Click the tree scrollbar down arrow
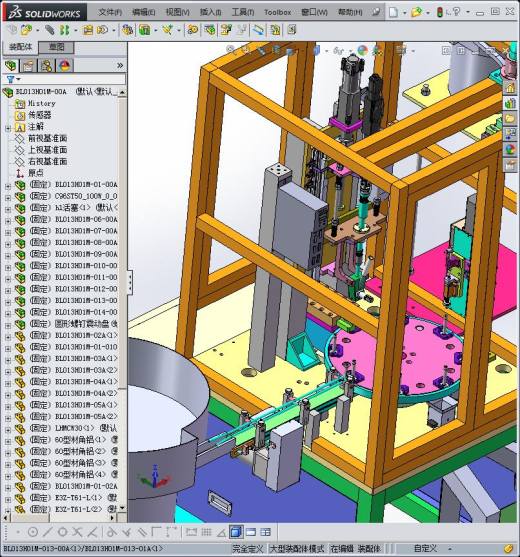The image size is (520, 557). [122, 509]
